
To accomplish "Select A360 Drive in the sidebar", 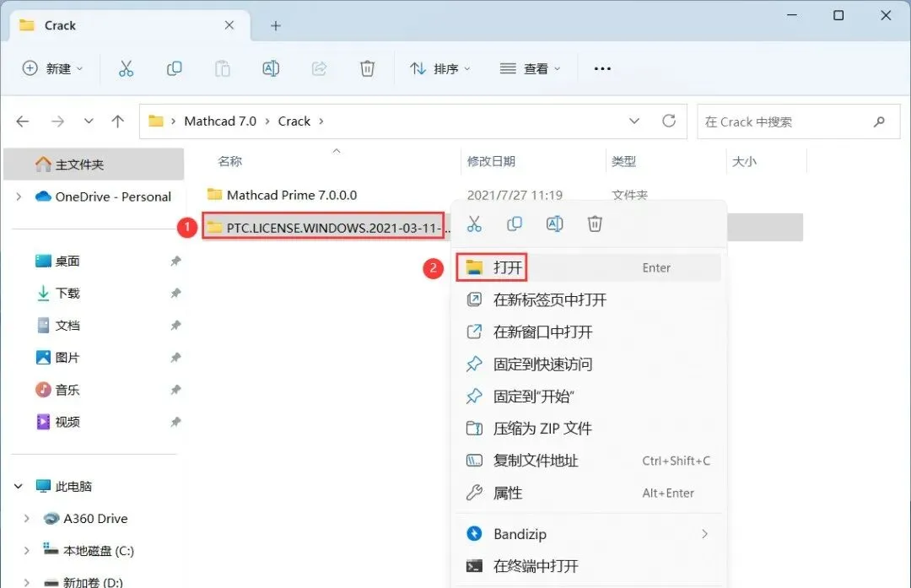I will pyautogui.click(x=86, y=518).
